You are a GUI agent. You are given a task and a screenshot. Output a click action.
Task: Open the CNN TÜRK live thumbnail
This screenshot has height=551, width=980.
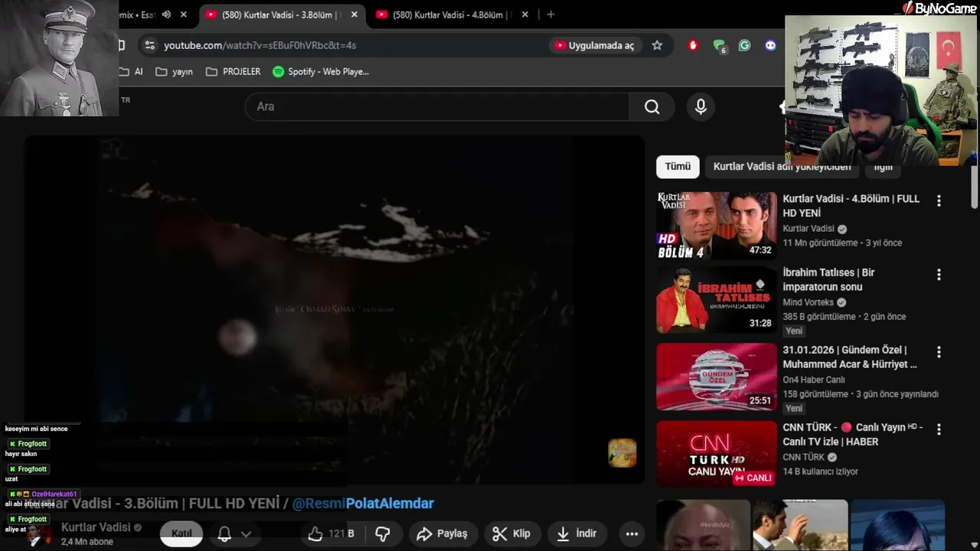point(716,454)
